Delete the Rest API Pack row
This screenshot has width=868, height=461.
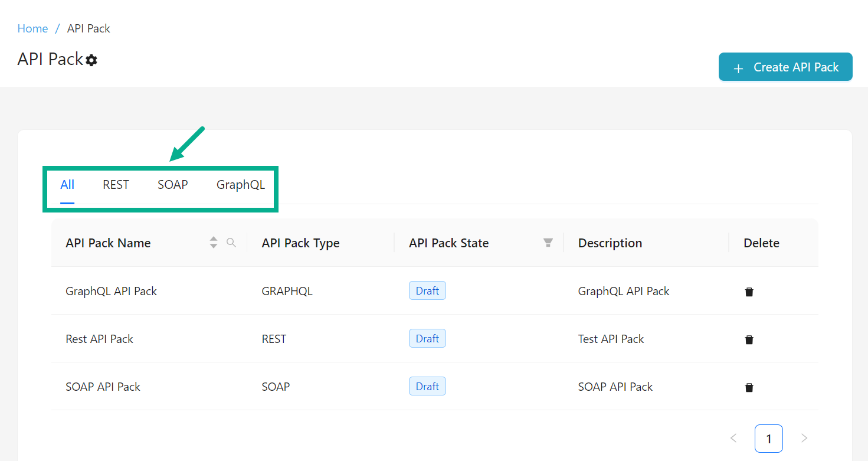pyautogui.click(x=749, y=339)
